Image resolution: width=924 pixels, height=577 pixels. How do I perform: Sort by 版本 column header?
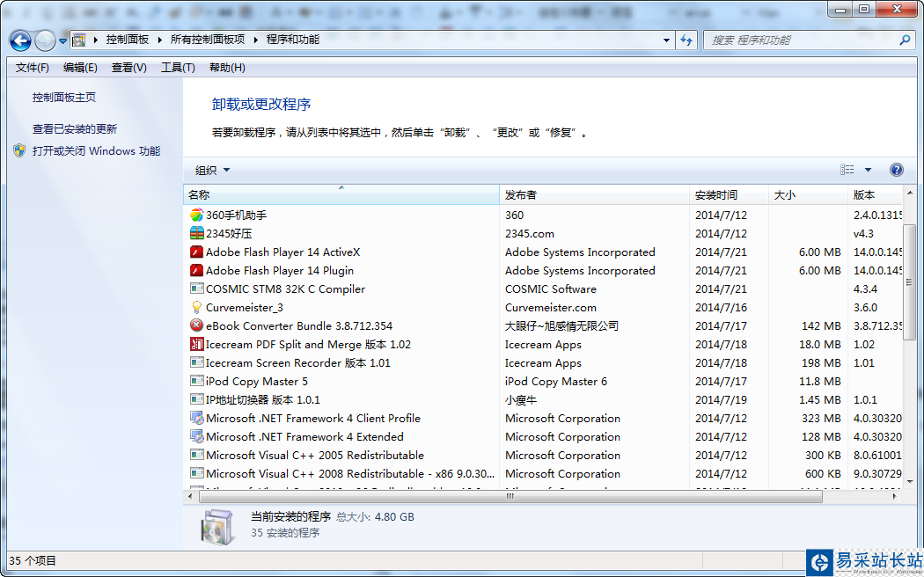[x=875, y=195]
